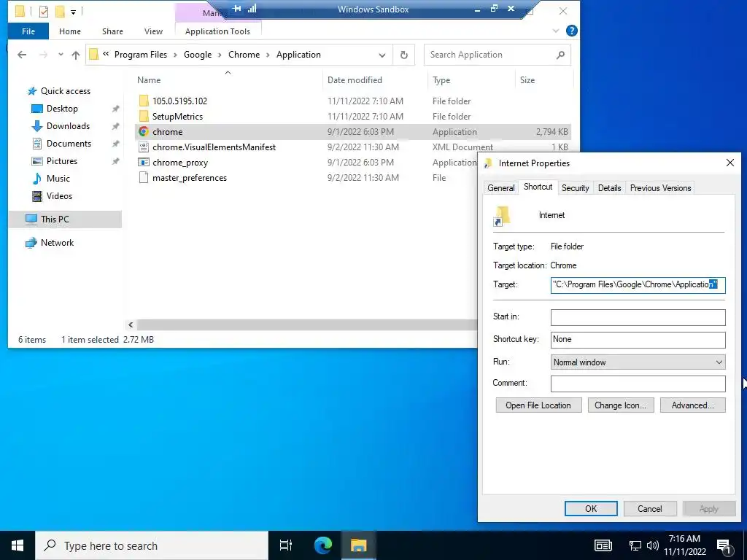Viewport: 747px width, 560px height.
Task: Open the Share ribbon tab
Action: pyautogui.click(x=112, y=31)
